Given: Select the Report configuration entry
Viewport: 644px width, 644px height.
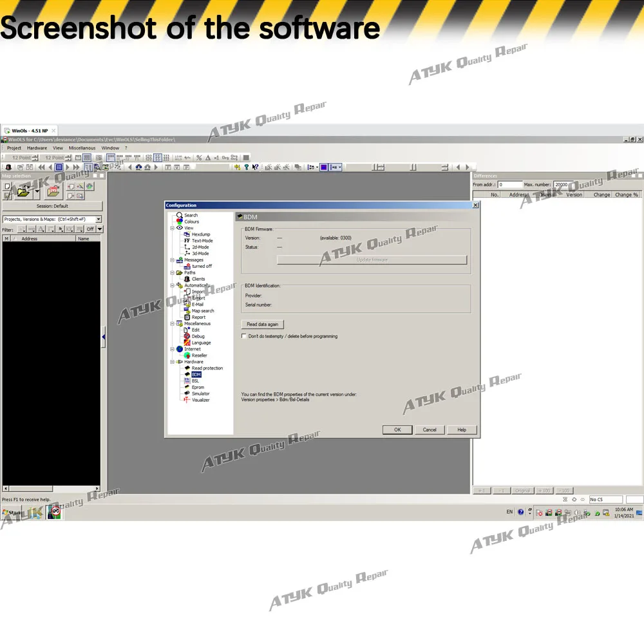Looking at the screenshot, I should [x=198, y=317].
